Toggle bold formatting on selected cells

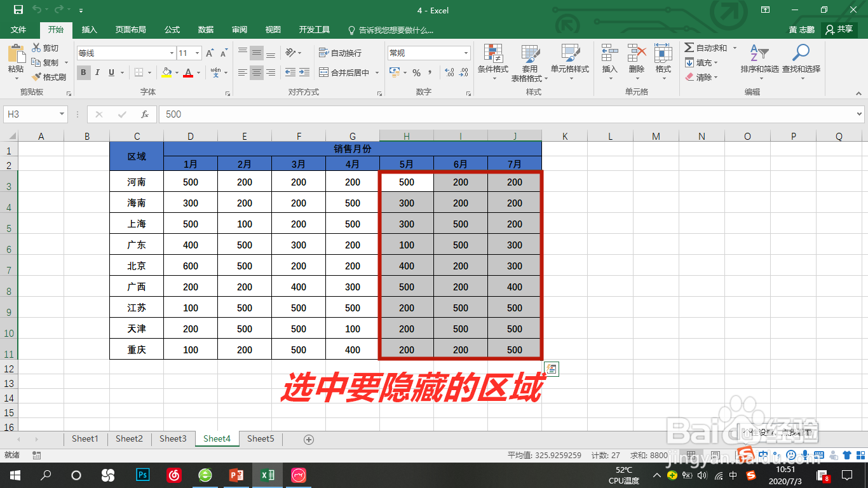click(83, 72)
